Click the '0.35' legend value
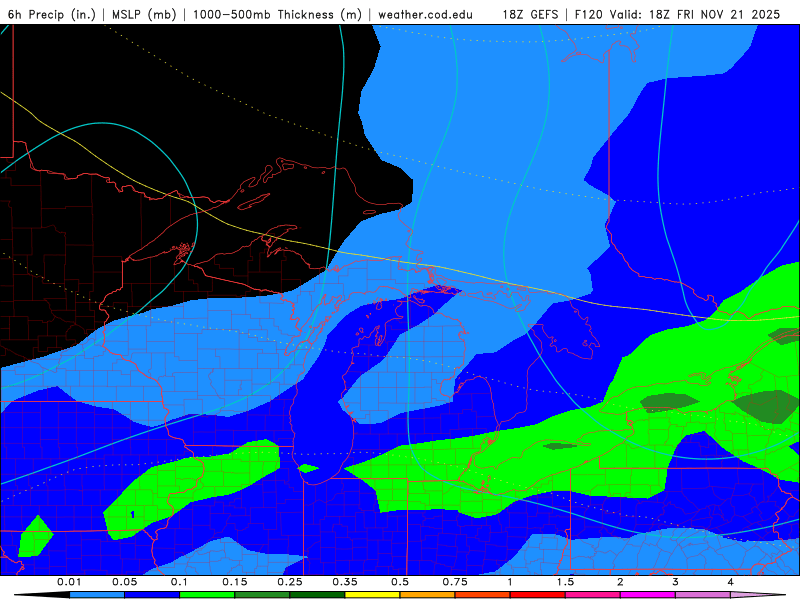 345,582
